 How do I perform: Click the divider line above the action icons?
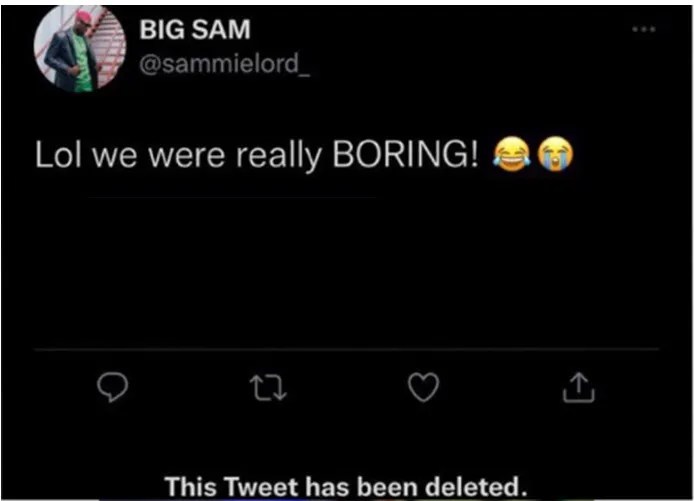pyautogui.click(x=347, y=349)
